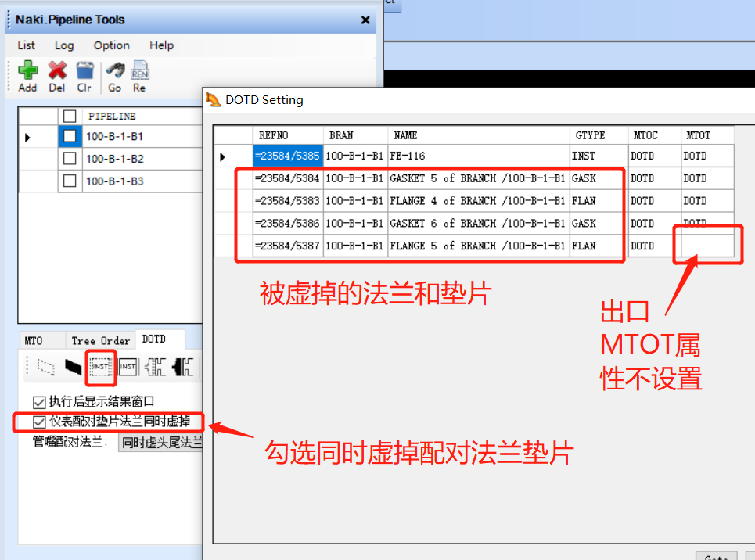Select REFNO cell =23584/5384

[x=288, y=178]
